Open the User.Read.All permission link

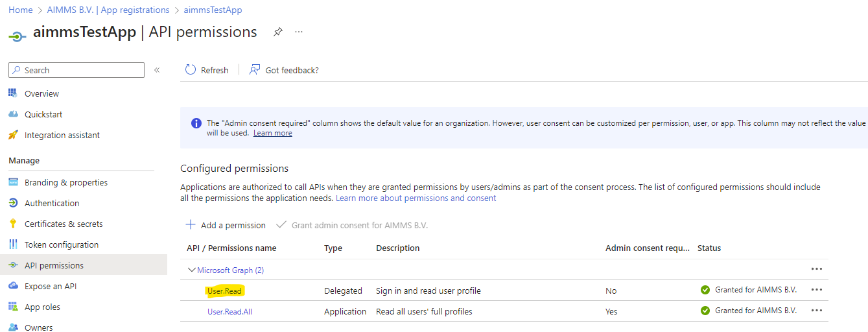[231, 311]
